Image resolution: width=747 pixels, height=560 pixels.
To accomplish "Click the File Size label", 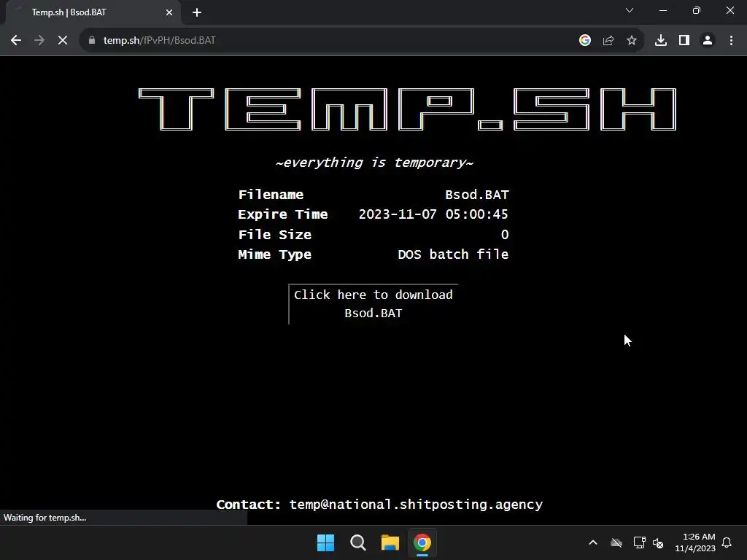I will click(x=275, y=235).
